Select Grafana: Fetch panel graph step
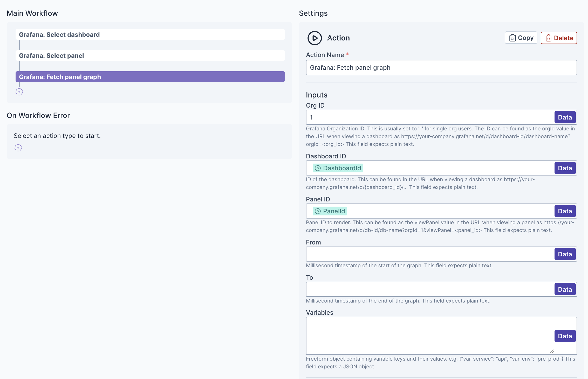The image size is (588, 379). (x=150, y=77)
